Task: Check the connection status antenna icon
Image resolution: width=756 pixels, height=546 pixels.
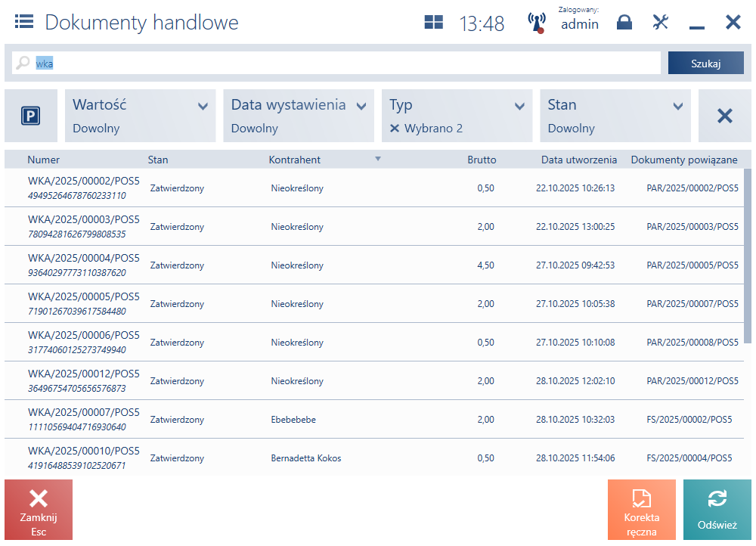Action: [x=537, y=23]
